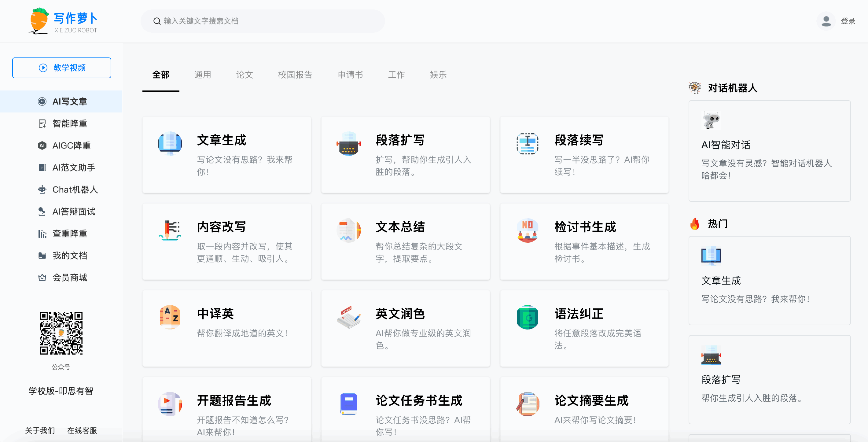868x442 pixels.
Task: Open the 文本总结 document icon
Action: (x=348, y=230)
